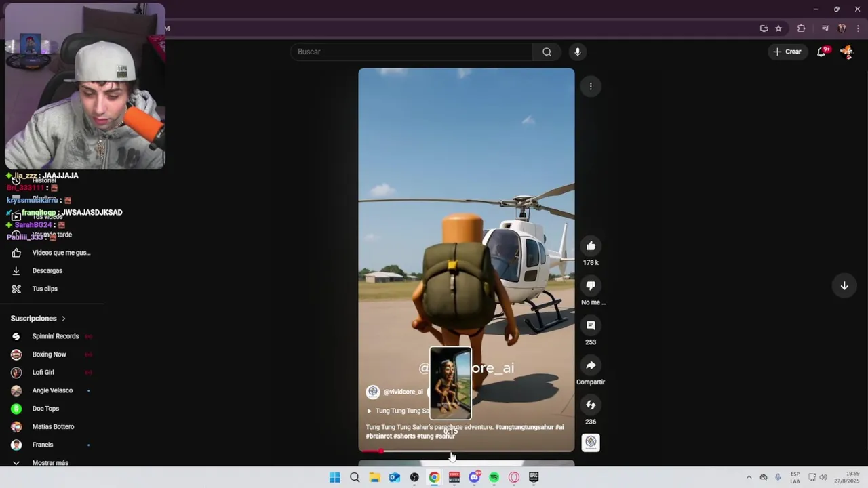Open the @vividcore_ai channel avatar
868x488 pixels.
(373, 392)
